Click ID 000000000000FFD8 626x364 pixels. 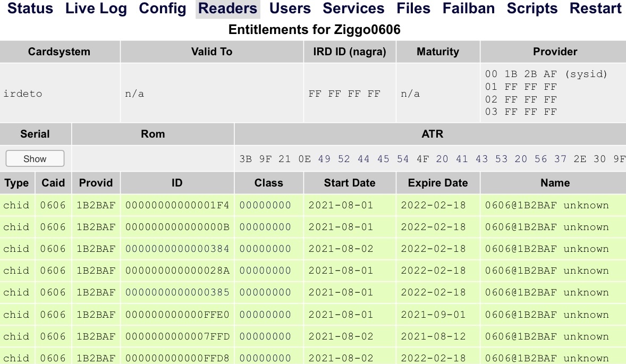(177, 358)
